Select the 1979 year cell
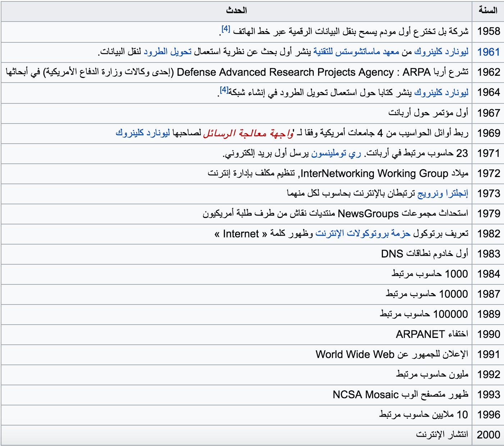The image size is (504, 446). [x=489, y=214]
